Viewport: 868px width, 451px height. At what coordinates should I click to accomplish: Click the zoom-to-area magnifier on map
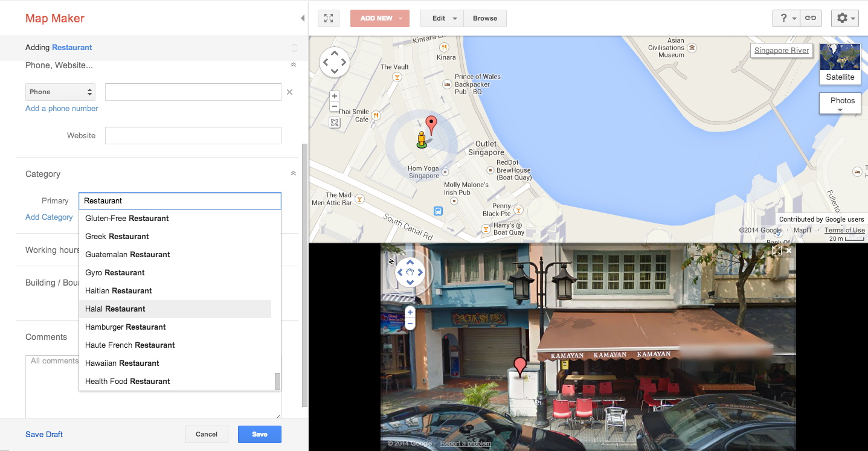335,123
